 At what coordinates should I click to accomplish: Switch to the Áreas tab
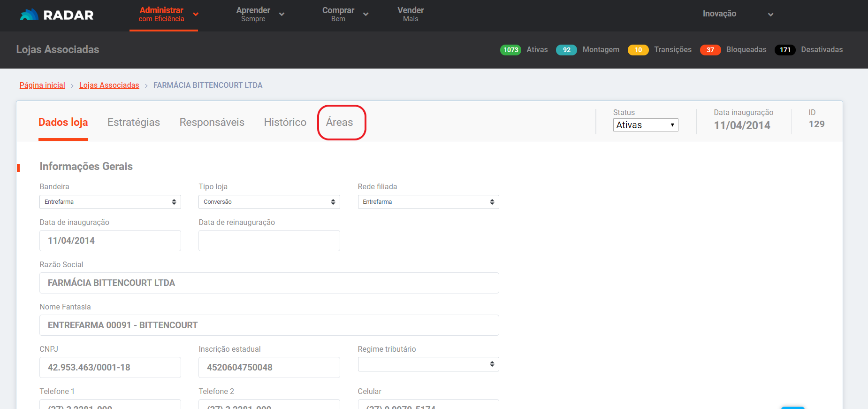pyautogui.click(x=339, y=122)
